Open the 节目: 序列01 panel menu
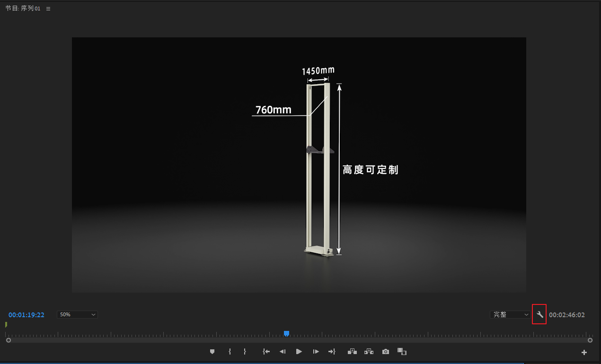Image resolution: width=601 pixels, height=364 pixels. click(48, 9)
